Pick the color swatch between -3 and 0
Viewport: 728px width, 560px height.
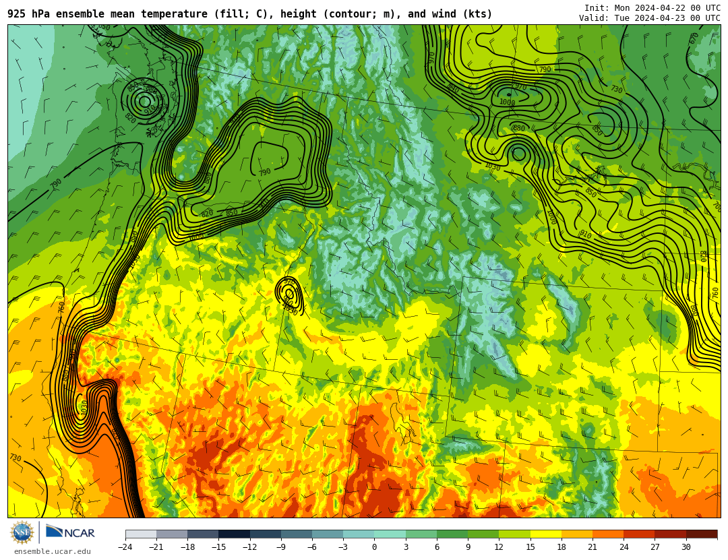[359, 534]
